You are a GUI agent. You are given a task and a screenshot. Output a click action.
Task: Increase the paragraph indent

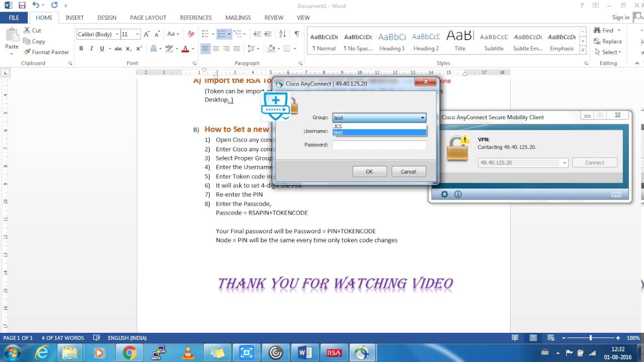pyautogui.click(x=268, y=34)
